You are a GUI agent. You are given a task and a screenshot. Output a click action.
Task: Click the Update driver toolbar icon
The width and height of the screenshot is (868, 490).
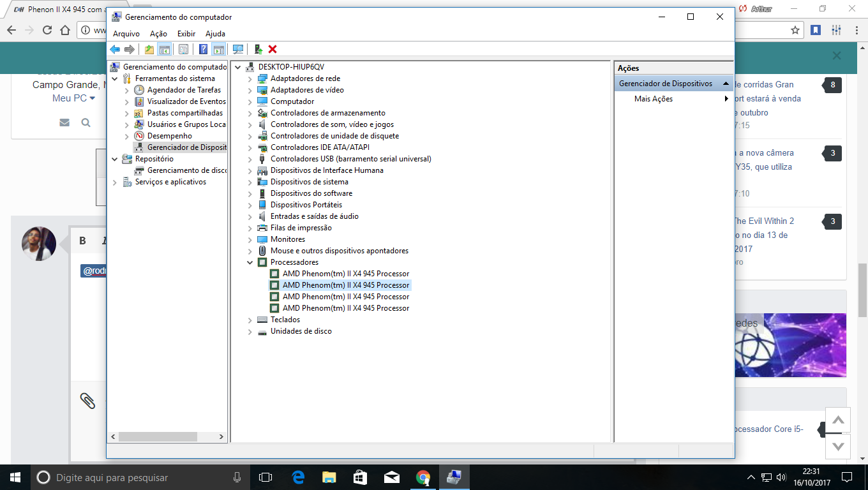[258, 49]
